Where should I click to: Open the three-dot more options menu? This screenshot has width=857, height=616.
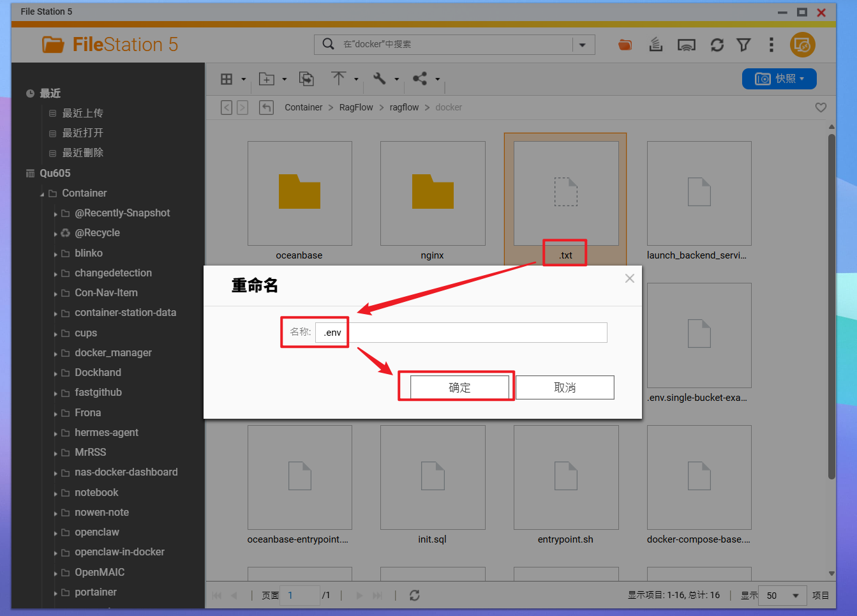(771, 45)
